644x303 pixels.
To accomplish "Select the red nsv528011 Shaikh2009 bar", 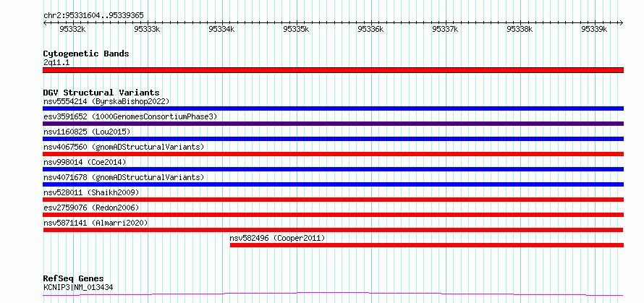I will point(333,200).
